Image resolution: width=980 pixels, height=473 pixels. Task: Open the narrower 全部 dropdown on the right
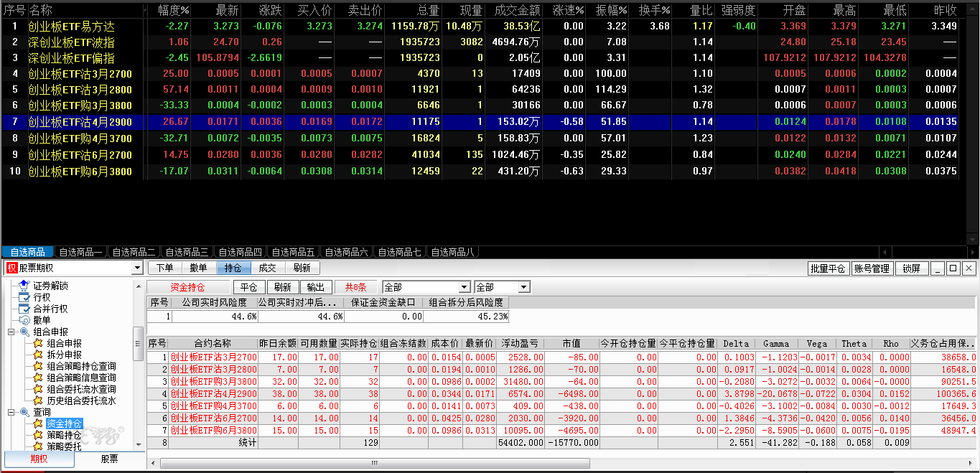coord(524,287)
